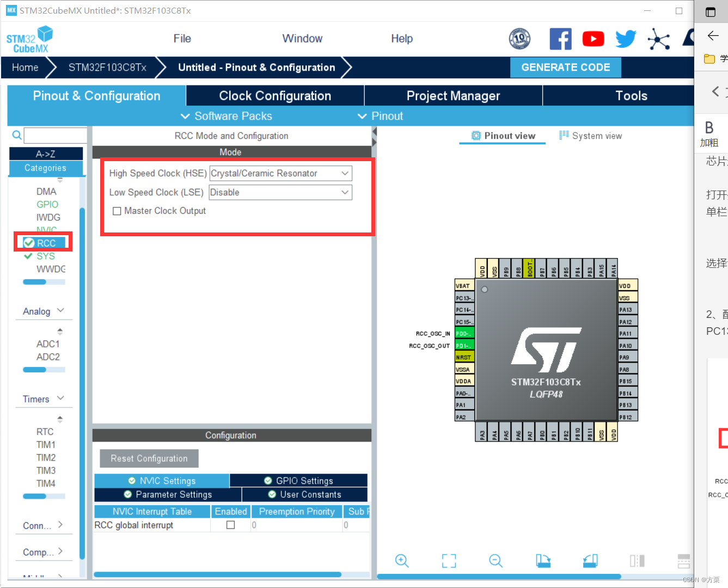Click the ST community network icon

point(659,39)
